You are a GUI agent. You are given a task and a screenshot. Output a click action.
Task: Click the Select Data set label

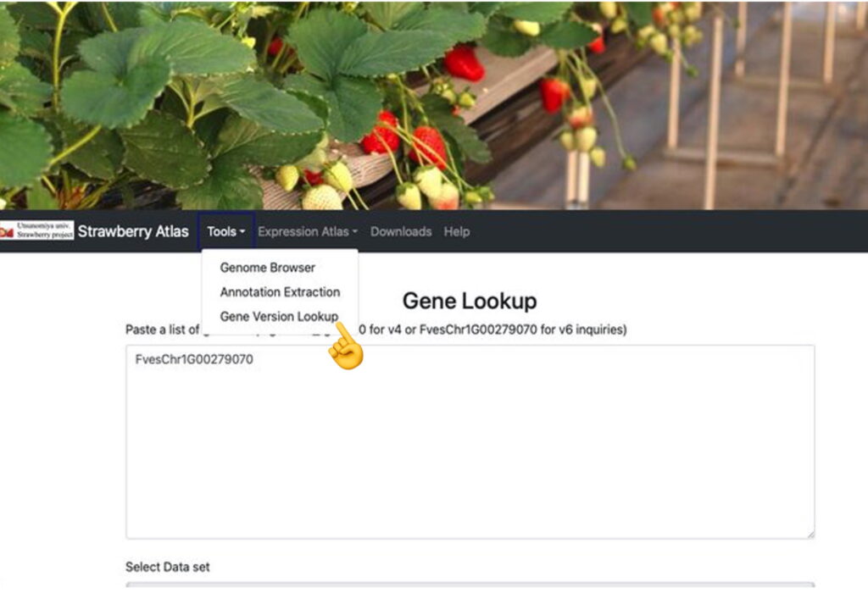click(x=168, y=567)
